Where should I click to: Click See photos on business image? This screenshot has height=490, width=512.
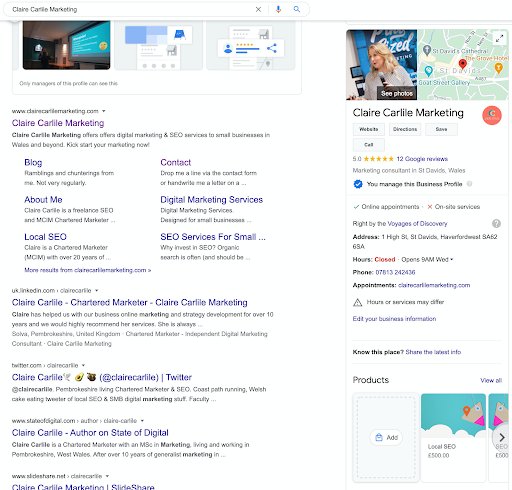[397, 94]
